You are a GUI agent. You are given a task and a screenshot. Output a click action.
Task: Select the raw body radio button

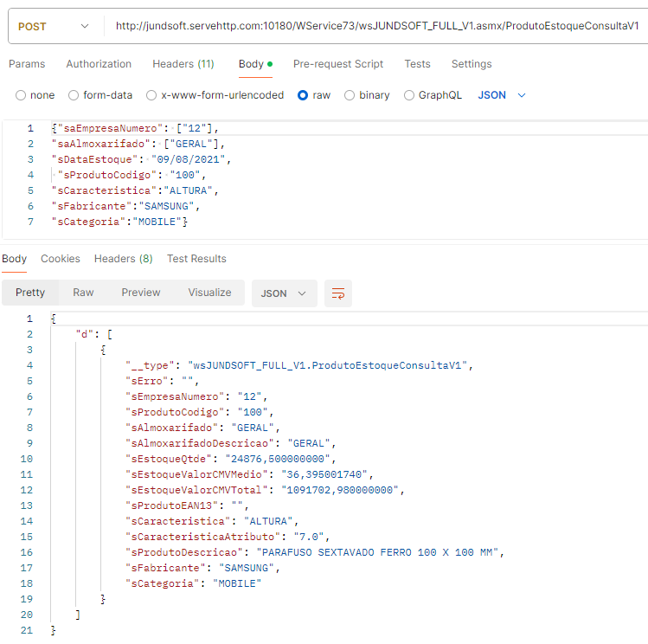coord(303,95)
